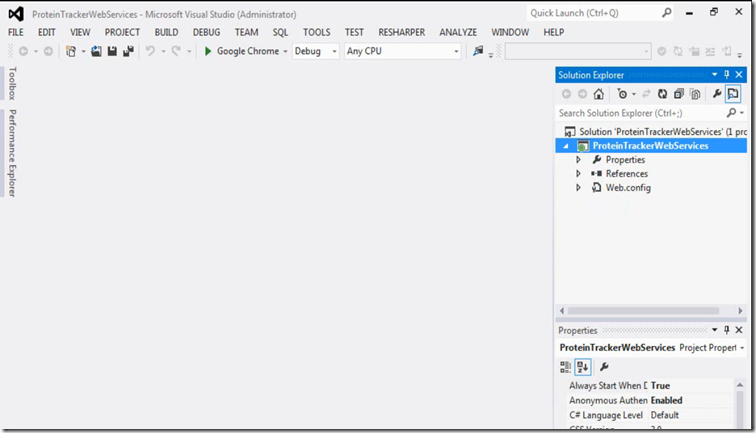Open the BUILD menu
The image size is (756, 433).
point(166,32)
